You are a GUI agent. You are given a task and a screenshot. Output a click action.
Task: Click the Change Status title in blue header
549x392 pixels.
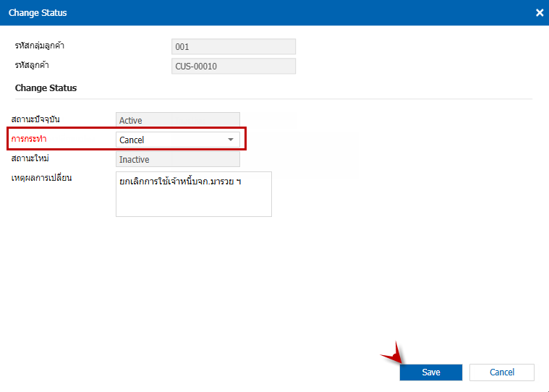(x=38, y=13)
